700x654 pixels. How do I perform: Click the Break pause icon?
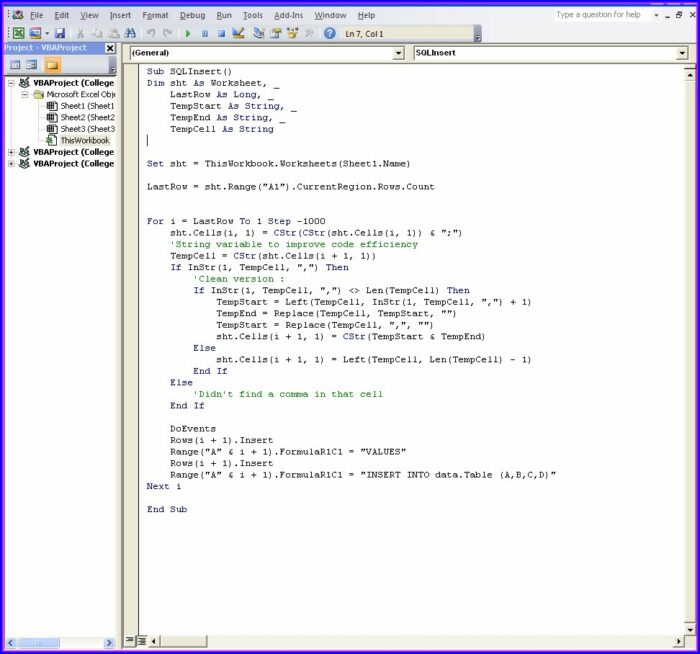tap(205, 33)
